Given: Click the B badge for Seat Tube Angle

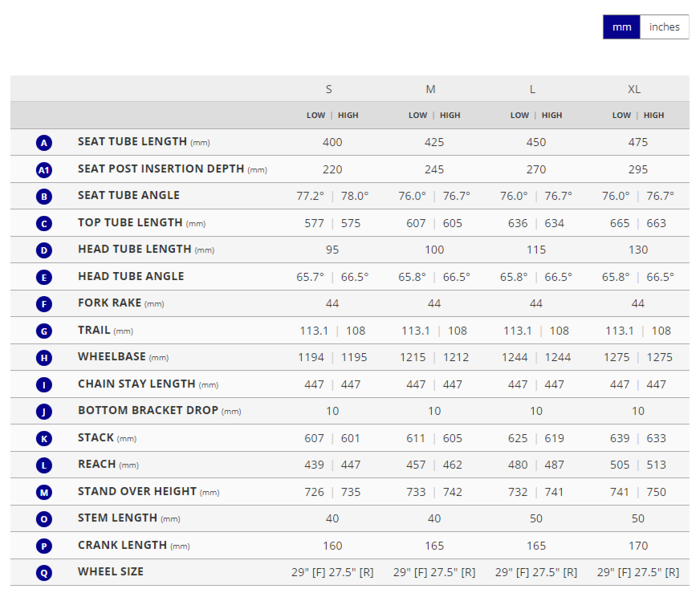Looking at the screenshot, I should point(44,197).
